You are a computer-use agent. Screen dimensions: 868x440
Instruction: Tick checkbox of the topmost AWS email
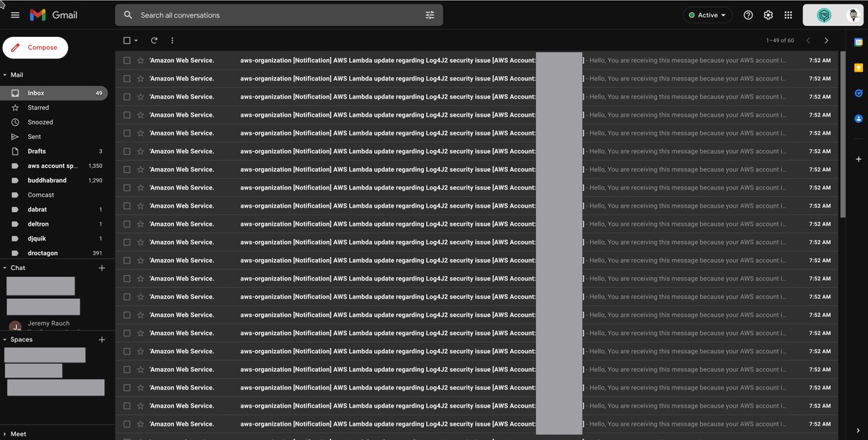tap(127, 60)
